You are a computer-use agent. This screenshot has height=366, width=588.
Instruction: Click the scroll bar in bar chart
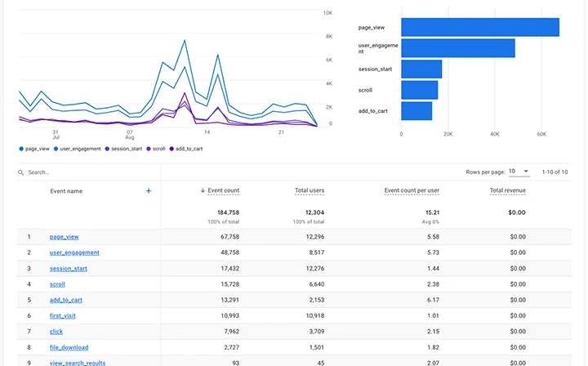(x=420, y=90)
